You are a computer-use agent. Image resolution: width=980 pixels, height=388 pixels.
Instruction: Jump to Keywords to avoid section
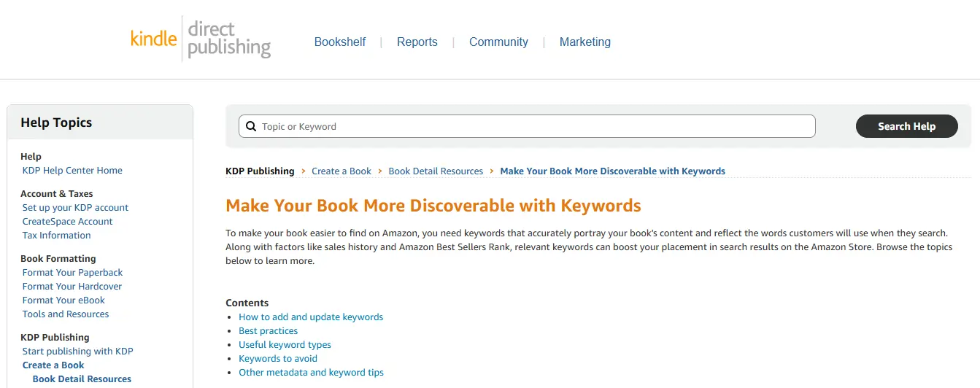278,358
